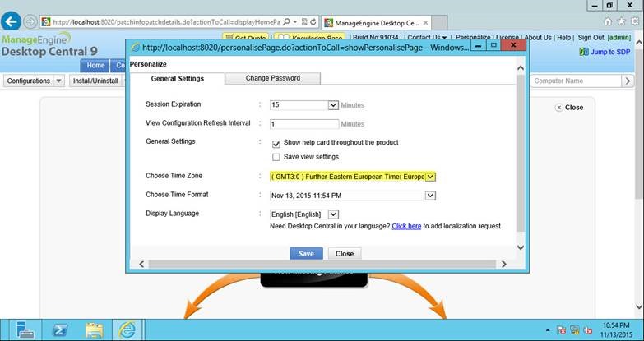The width and height of the screenshot is (644, 341).
Task: Open IE Home icon
Action: pos(609,21)
